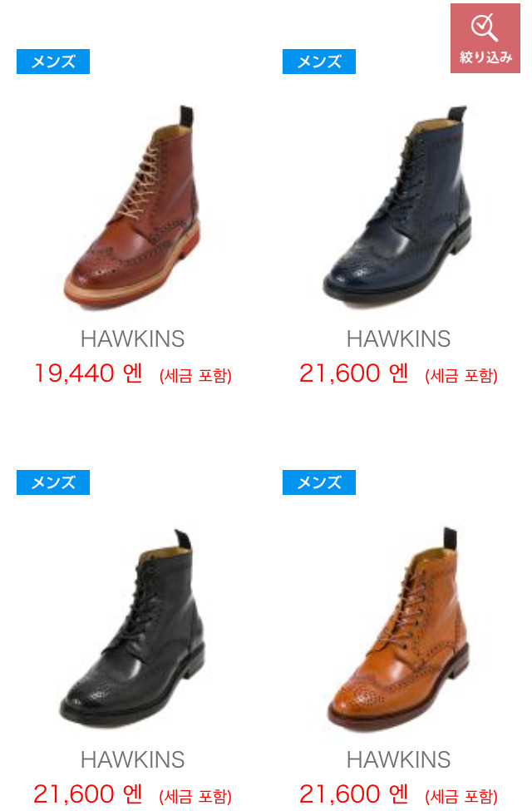Screen dimensions: 532x811
Task: Click the 21,600 엔 price under navy boot
Action: pos(353,373)
